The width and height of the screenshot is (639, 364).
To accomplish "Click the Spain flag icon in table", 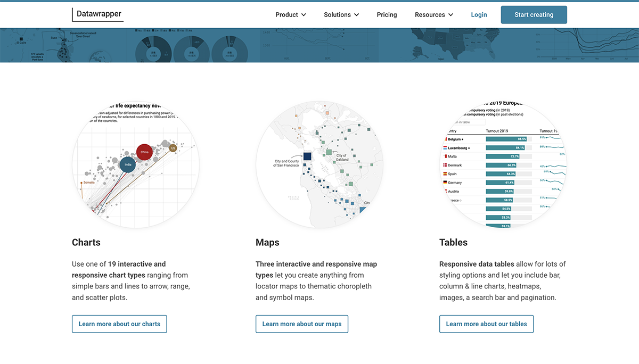I will 445,174.
